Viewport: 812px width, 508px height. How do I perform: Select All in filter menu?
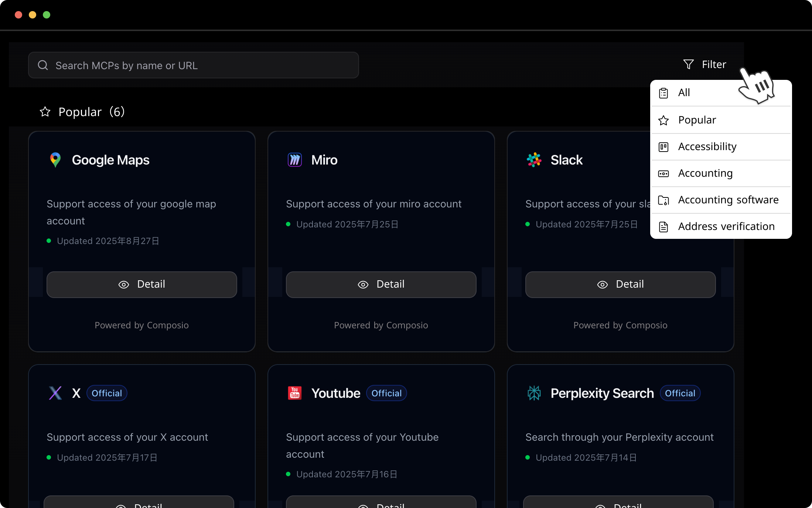[684, 93]
